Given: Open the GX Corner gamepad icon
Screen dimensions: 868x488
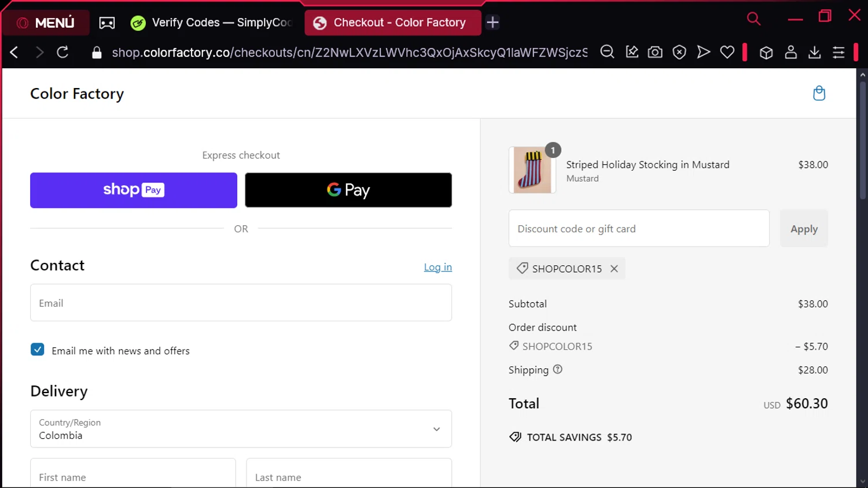Looking at the screenshot, I should point(107,23).
